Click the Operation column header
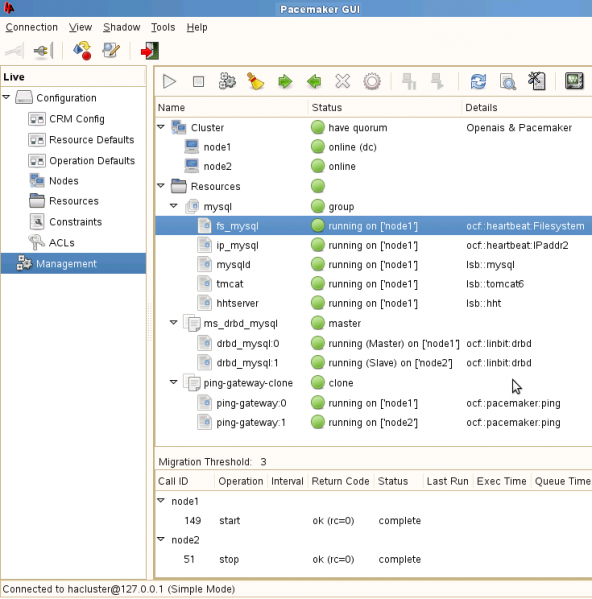The height and width of the screenshot is (599, 592). (x=241, y=481)
